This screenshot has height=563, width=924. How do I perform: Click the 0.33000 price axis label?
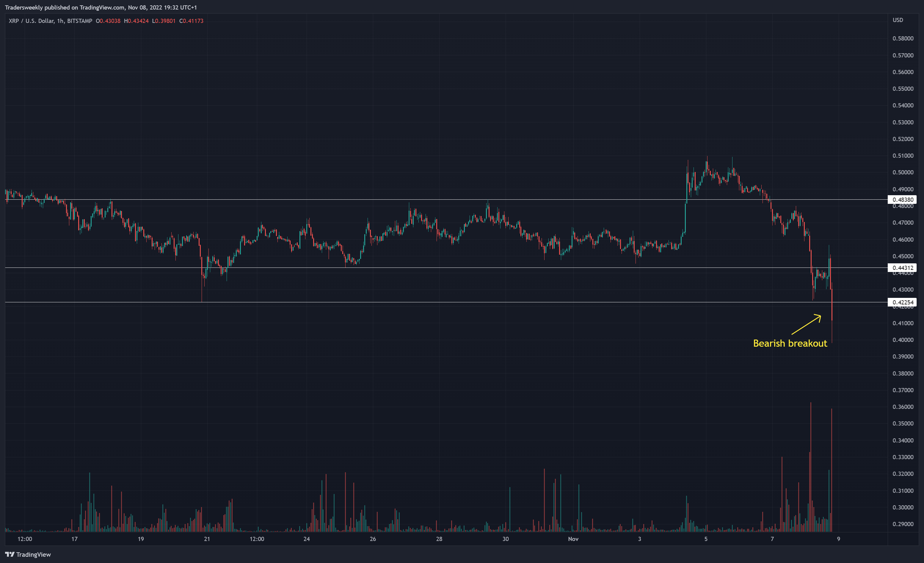point(903,457)
